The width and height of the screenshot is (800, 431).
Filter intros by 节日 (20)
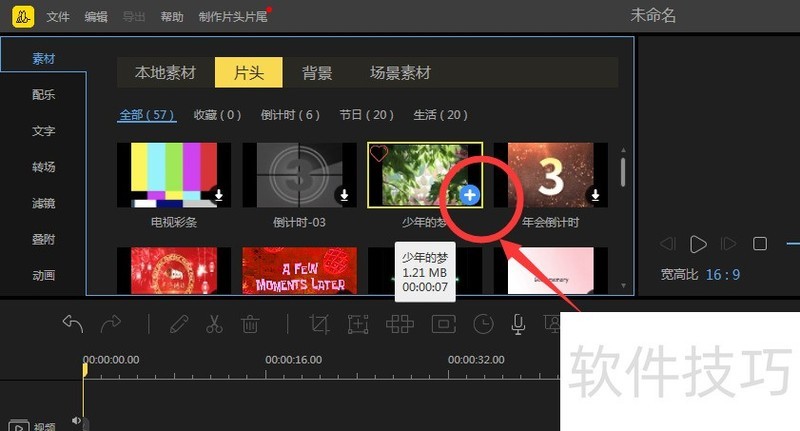[x=366, y=115]
